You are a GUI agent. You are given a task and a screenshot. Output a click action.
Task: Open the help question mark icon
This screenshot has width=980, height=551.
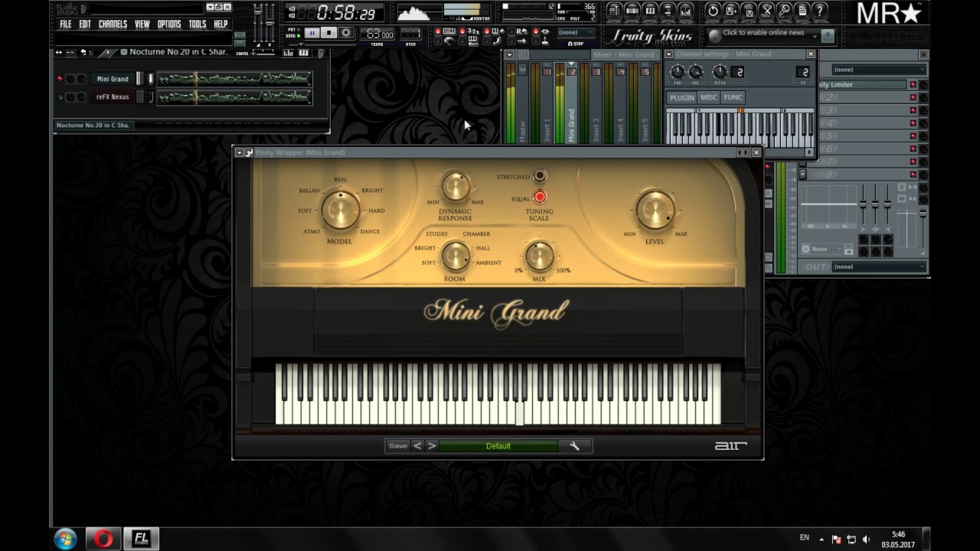point(819,11)
